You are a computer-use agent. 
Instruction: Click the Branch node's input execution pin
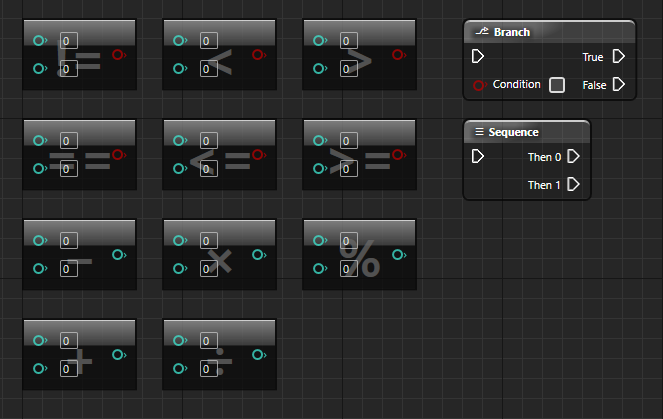[477, 56]
